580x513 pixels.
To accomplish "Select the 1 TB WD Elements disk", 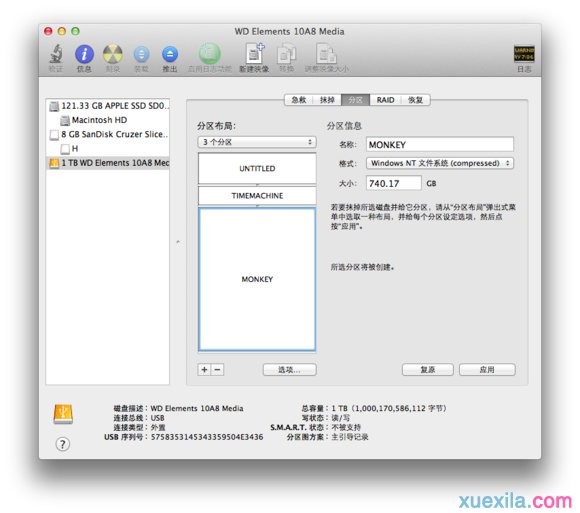I will click(x=108, y=163).
